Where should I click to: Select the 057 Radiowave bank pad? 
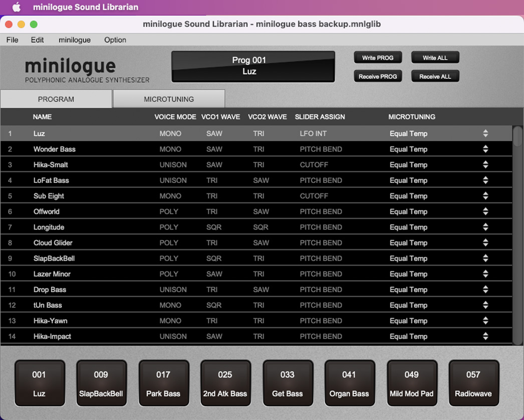(x=473, y=383)
